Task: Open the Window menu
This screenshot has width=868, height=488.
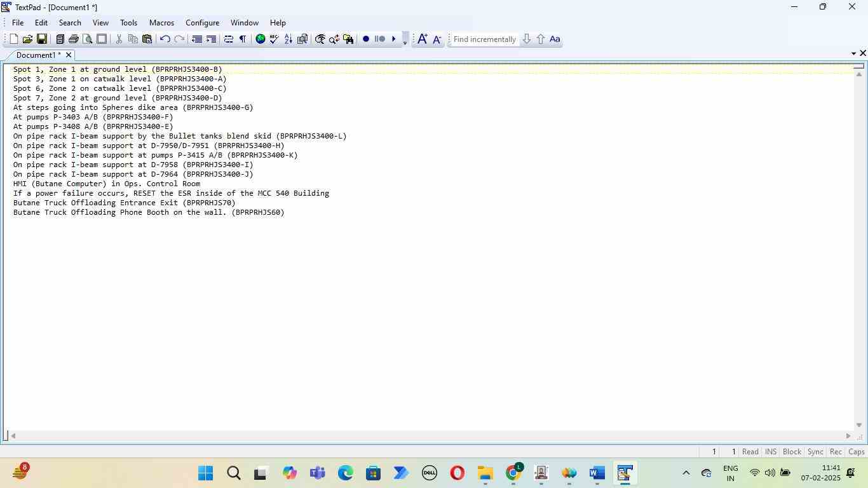Action: click(245, 23)
